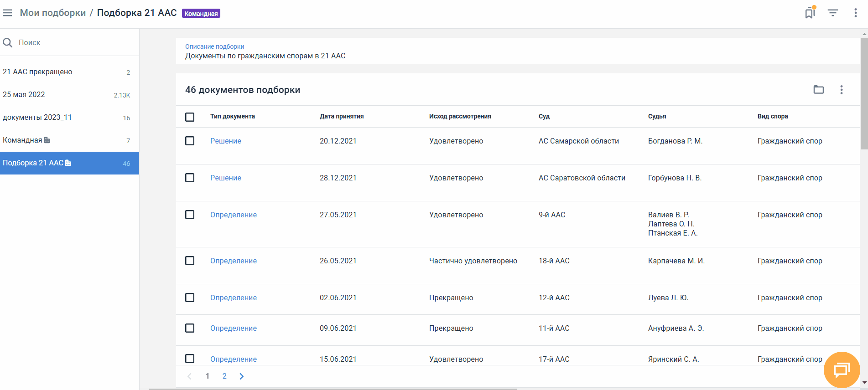The image size is (868, 390).
Task: Click the Частично удовлетворено outcome cell
Action: (x=473, y=261)
